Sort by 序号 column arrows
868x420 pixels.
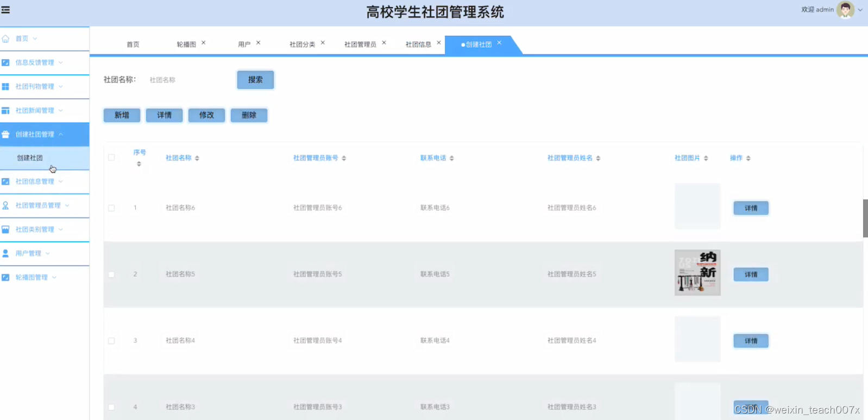(x=139, y=164)
